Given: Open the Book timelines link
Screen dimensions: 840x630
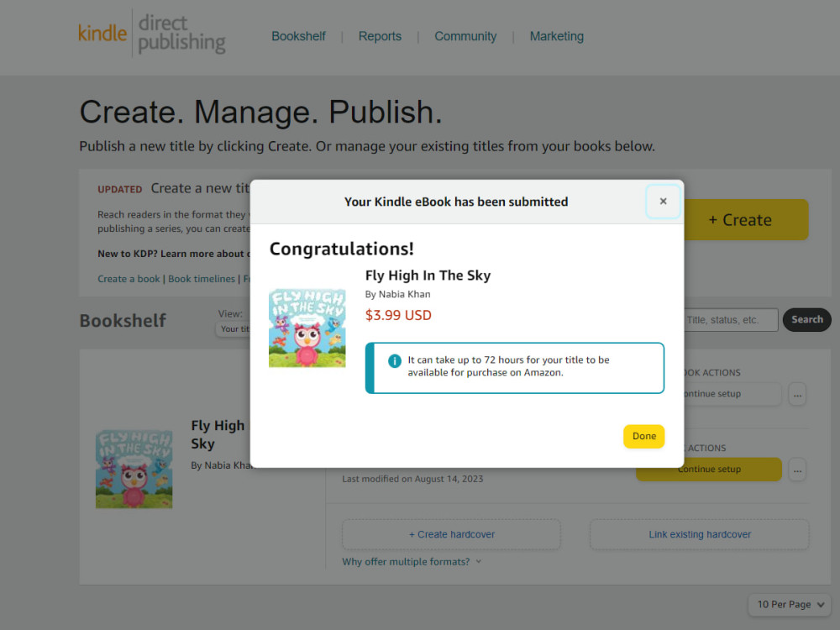Looking at the screenshot, I should [202, 279].
